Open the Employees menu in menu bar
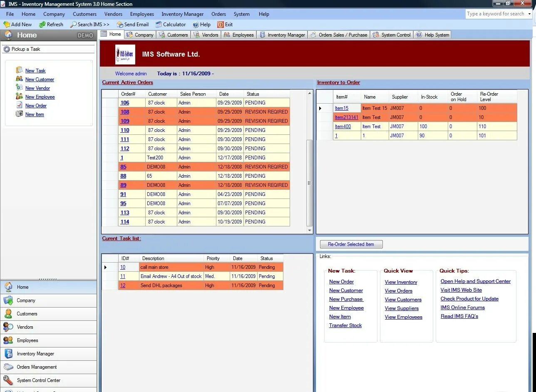Screen dimensions: 536x392 click(x=142, y=14)
